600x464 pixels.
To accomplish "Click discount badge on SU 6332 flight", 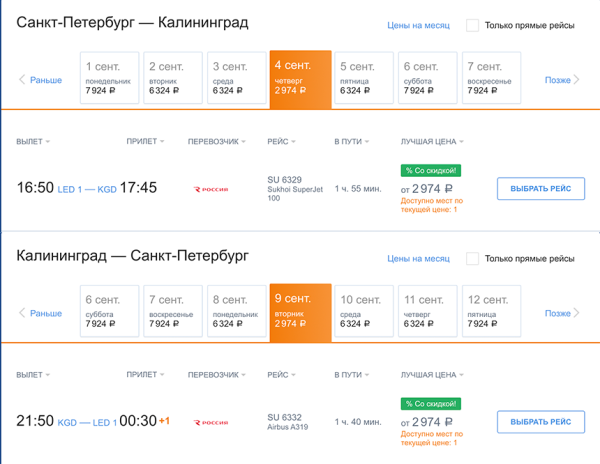I will coord(431,403).
